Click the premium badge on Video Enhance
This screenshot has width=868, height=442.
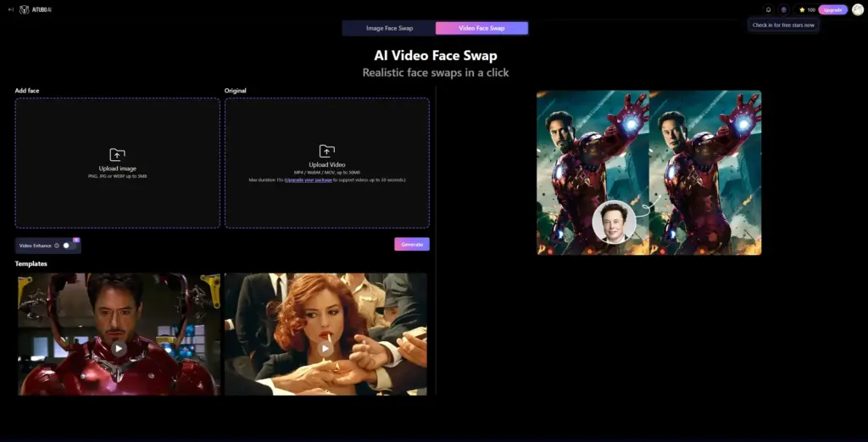click(x=76, y=240)
